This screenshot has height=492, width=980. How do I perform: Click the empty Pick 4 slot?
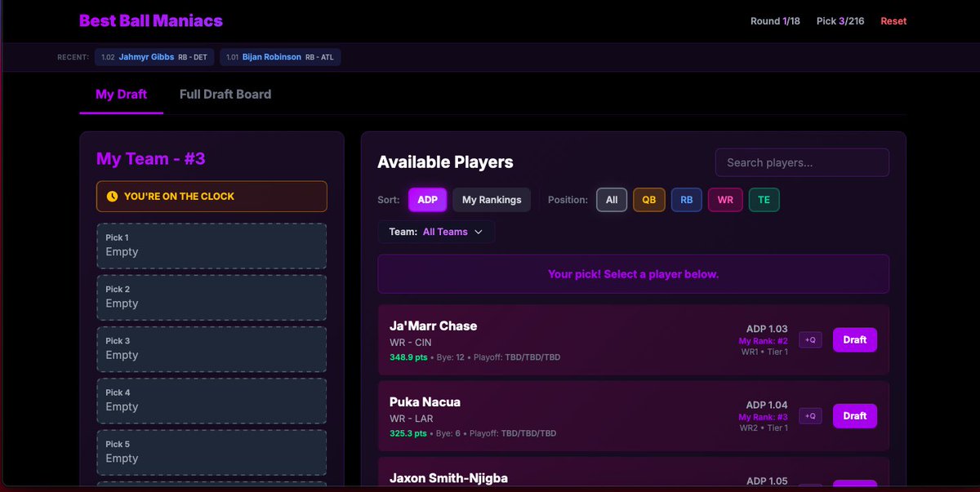click(x=212, y=401)
